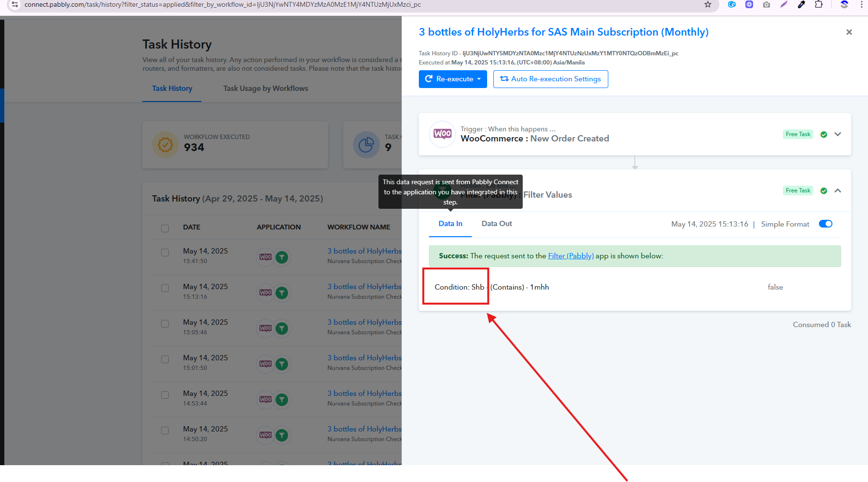
Task: Close the task detail side panel
Action: click(x=849, y=32)
